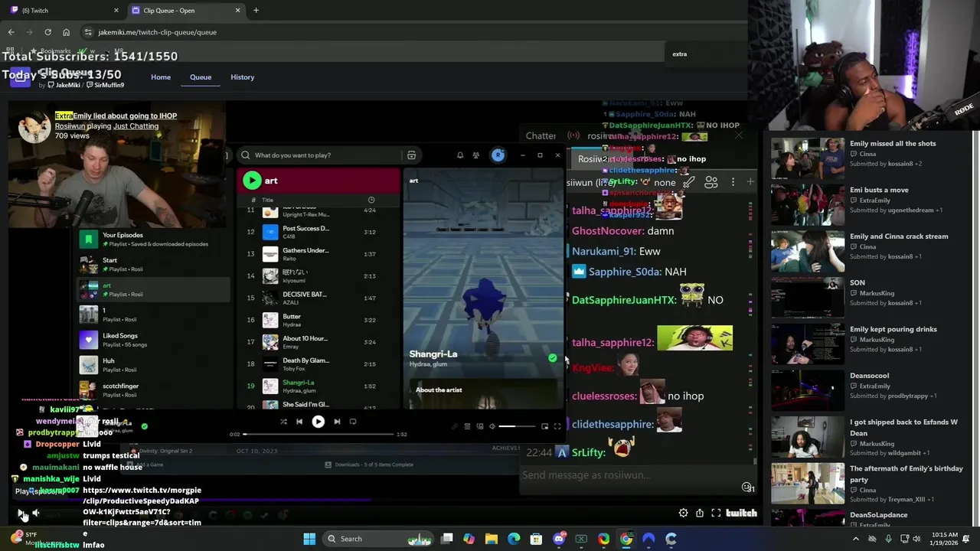This screenshot has width=980, height=551.
Task: Open the Twitch logo link in player
Action: [741, 514]
